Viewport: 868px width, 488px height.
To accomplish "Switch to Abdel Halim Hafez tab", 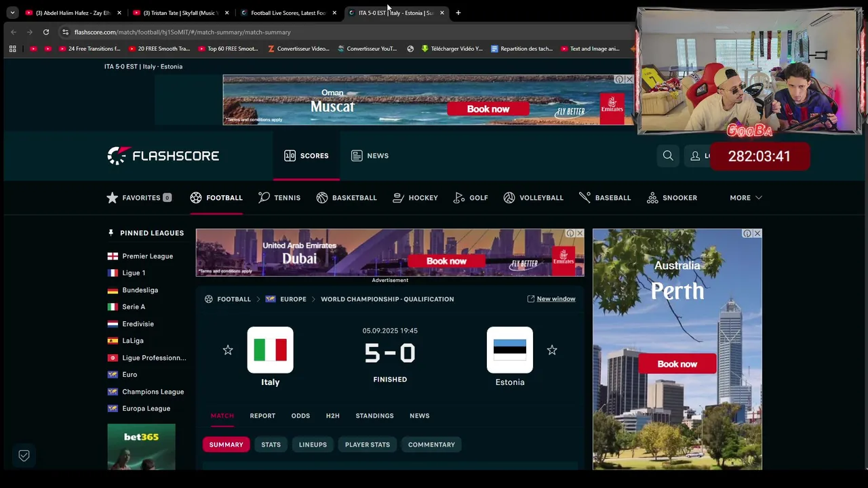I will pos(73,13).
